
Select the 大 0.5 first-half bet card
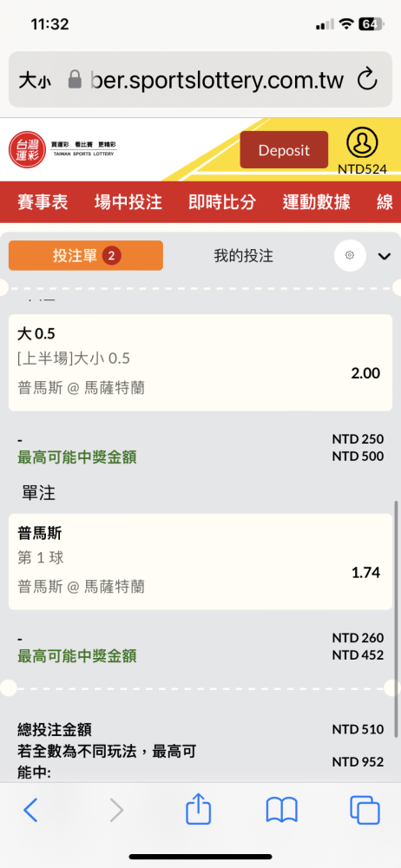(200, 363)
